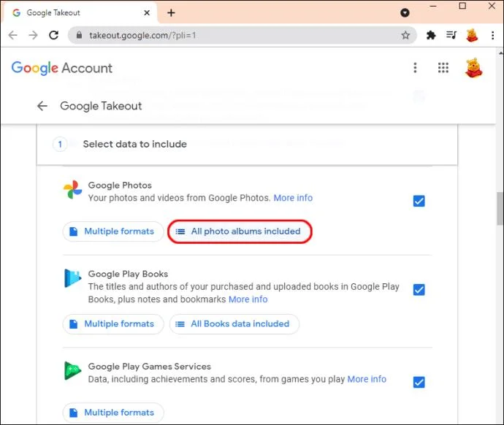Viewport: 504px width, 425px height.
Task: Select the Google Takeout browser tab
Action: [80, 13]
